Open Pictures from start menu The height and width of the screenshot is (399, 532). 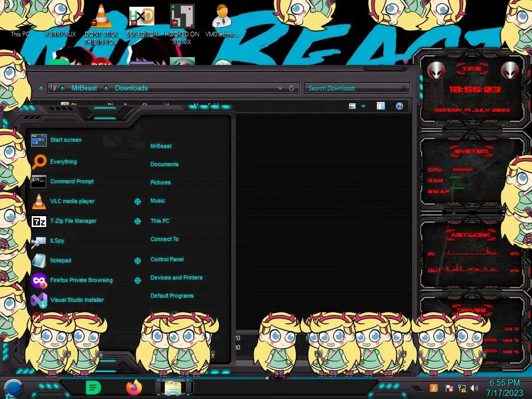pos(161,182)
